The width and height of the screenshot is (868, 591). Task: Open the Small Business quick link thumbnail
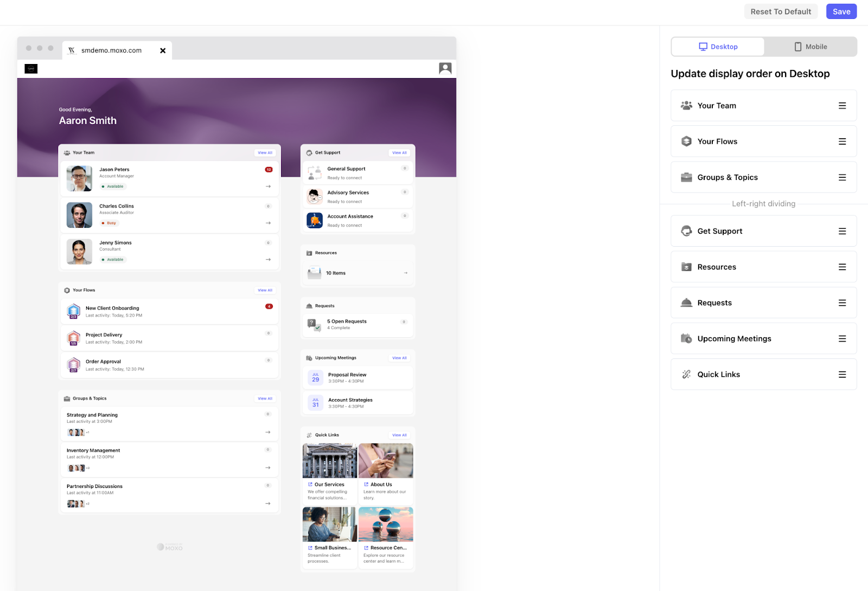coord(330,524)
